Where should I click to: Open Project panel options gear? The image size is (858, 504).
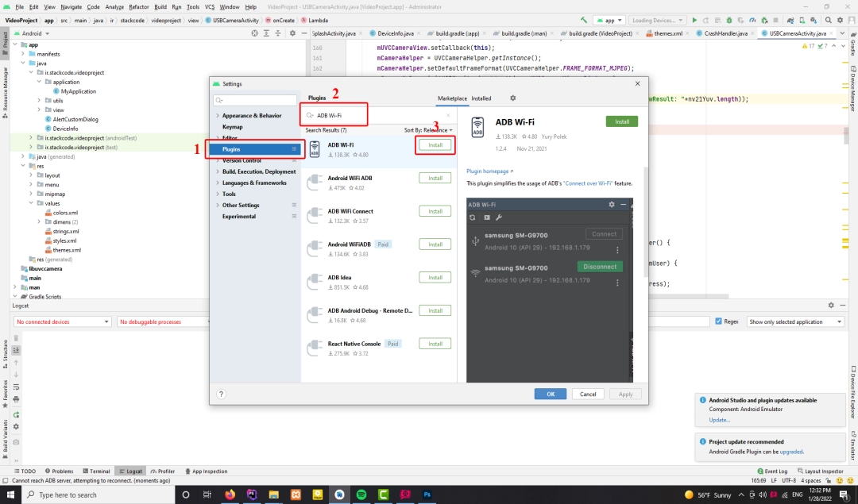pos(292,33)
